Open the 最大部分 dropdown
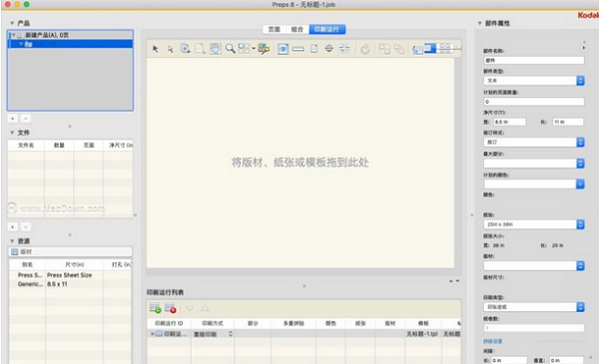This screenshot has width=599, height=364. (x=534, y=164)
